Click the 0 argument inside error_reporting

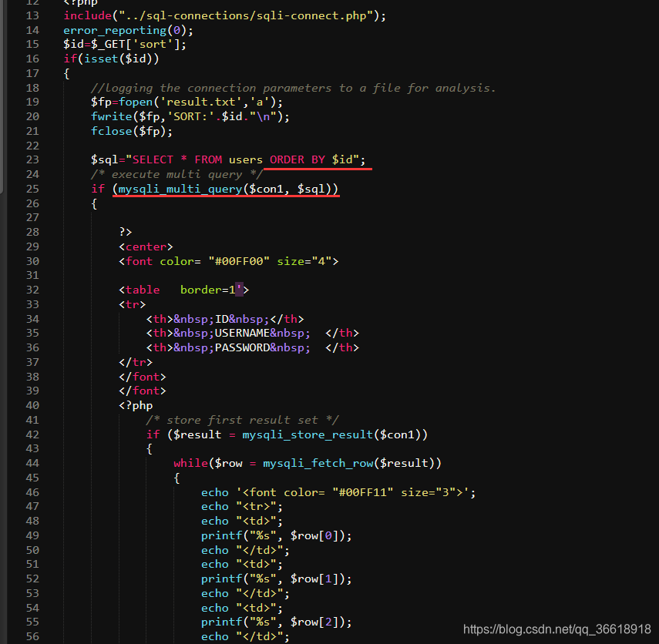point(177,31)
